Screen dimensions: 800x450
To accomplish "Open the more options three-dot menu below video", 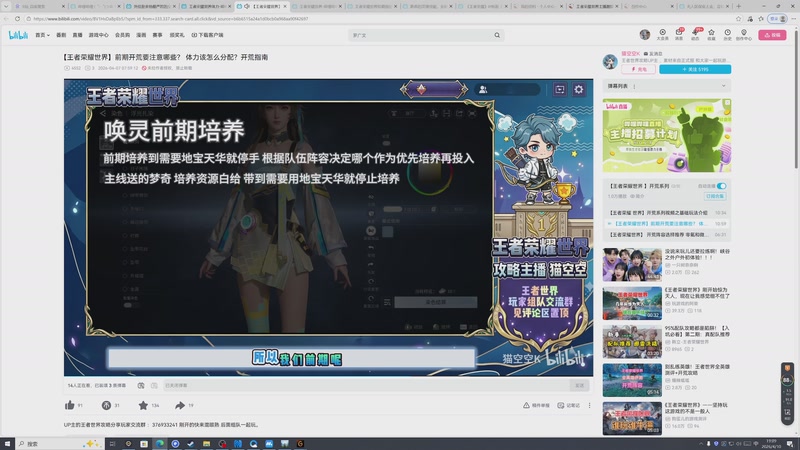I will click(589, 405).
